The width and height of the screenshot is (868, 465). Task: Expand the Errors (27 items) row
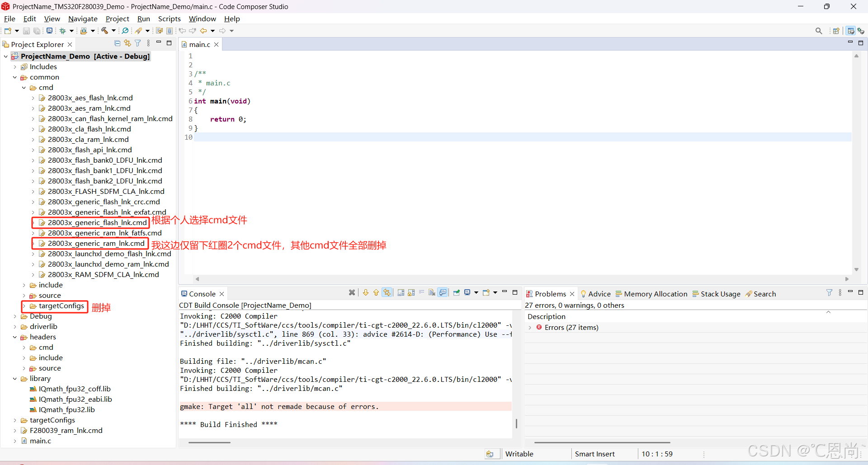[x=530, y=328]
